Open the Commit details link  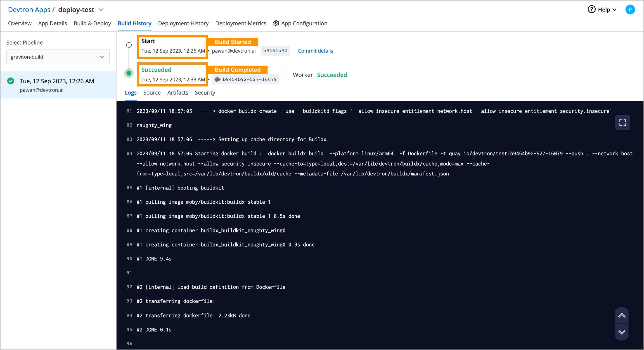[x=315, y=51]
